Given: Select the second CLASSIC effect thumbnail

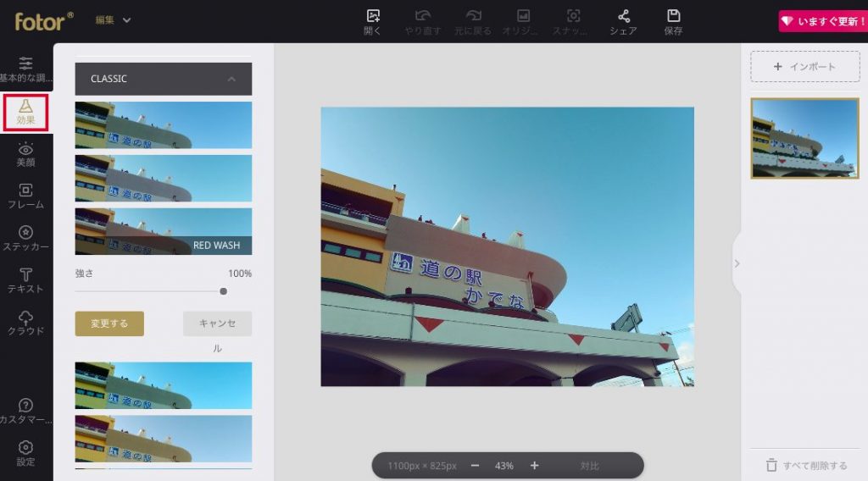Looking at the screenshot, I should coord(164,178).
